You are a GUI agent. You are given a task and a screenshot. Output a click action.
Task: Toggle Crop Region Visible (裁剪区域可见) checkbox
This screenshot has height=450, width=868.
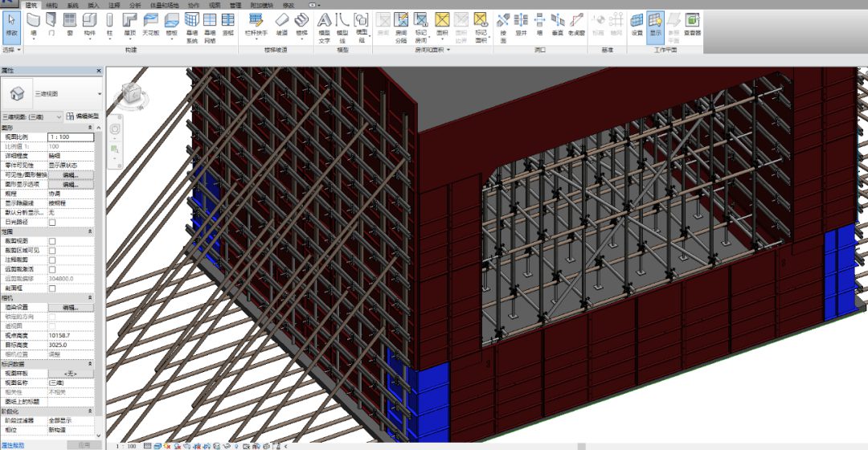pos(52,251)
